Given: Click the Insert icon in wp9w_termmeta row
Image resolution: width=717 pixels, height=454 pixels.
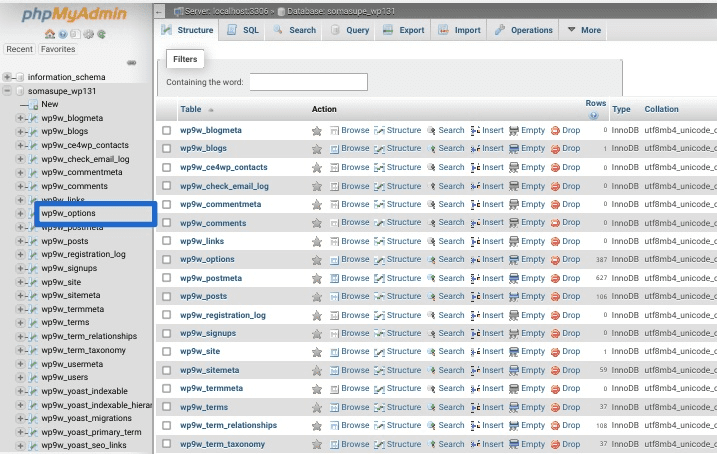Looking at the screenshot, I should (x=475, y=389).
